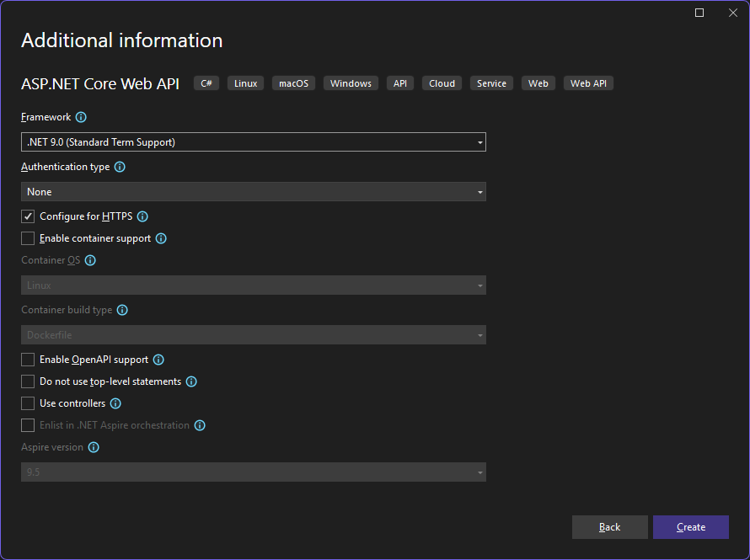This screenshot has width=750, height=560.
Task: Select the Web API project tag
Action: click(587, 83)
